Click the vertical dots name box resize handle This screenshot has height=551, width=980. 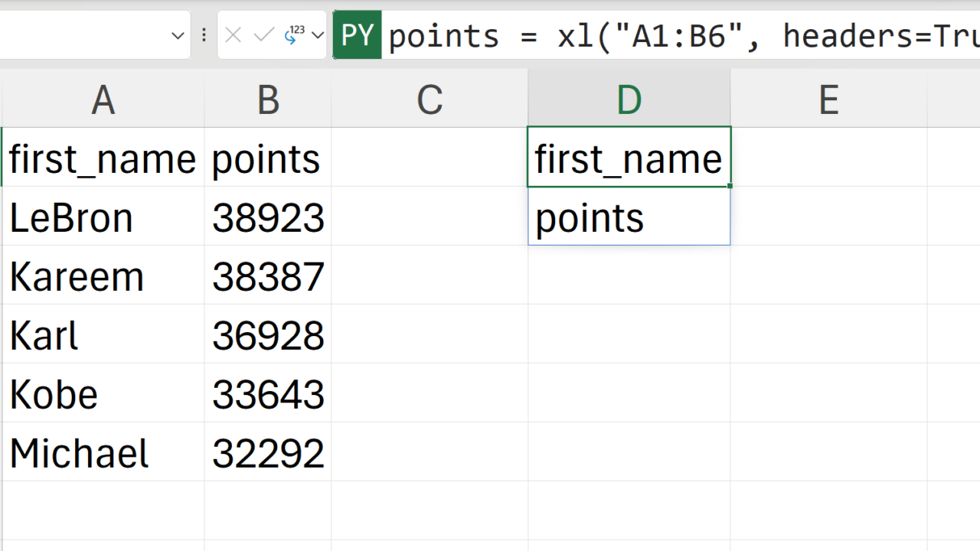(204, 35)
